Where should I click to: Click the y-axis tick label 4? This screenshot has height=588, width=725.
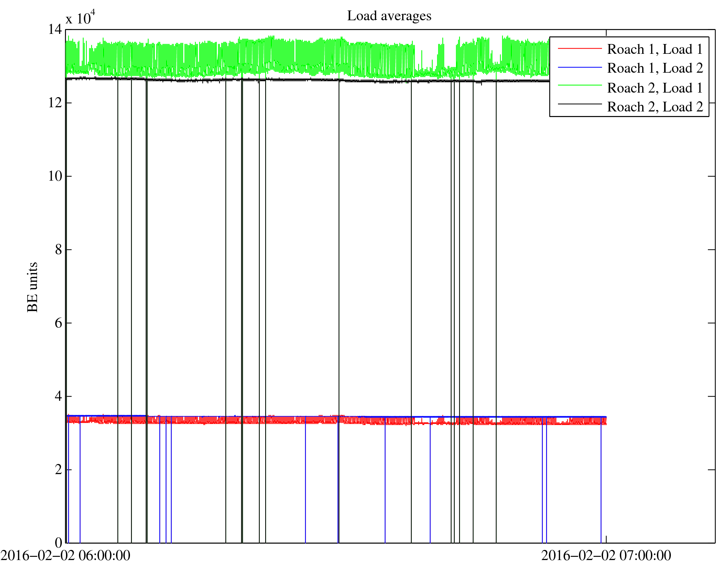58,396
